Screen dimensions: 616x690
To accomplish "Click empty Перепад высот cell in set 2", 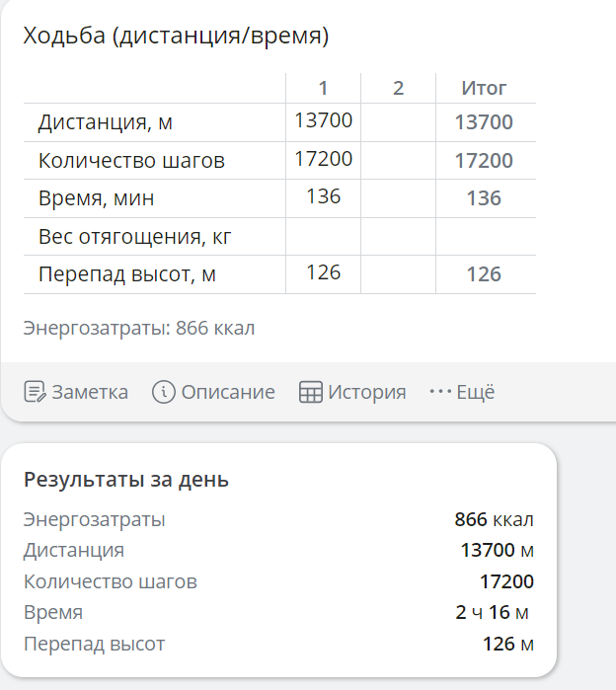I will (398, 273).
